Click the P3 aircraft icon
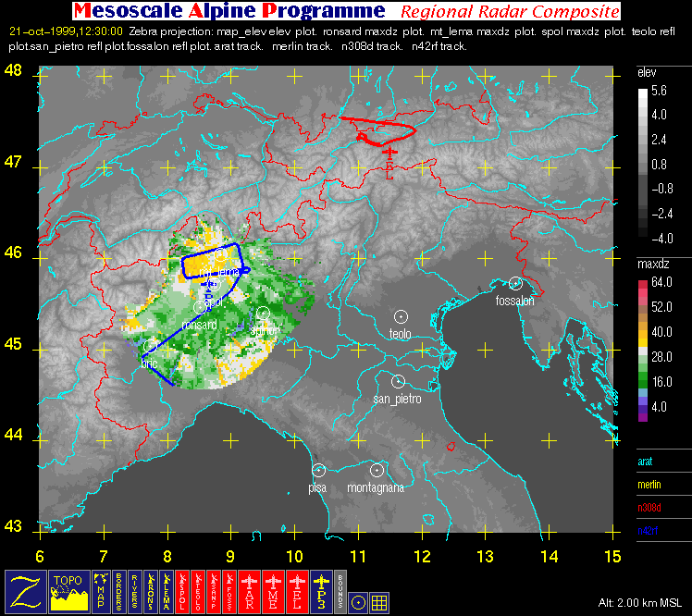 pos(321,589)
